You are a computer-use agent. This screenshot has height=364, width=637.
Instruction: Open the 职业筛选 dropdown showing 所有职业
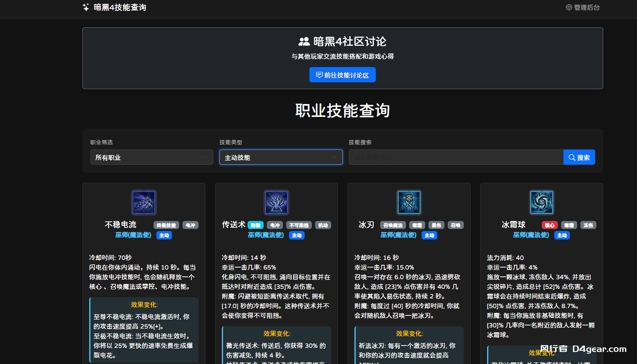tap(152, 157)
